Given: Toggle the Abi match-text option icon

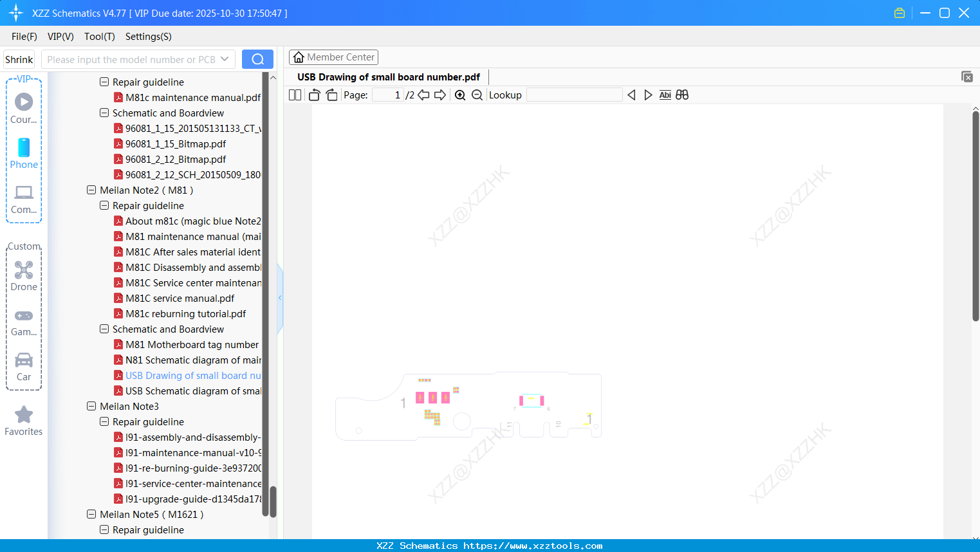Looking at the screenshot, I should 665,95.
